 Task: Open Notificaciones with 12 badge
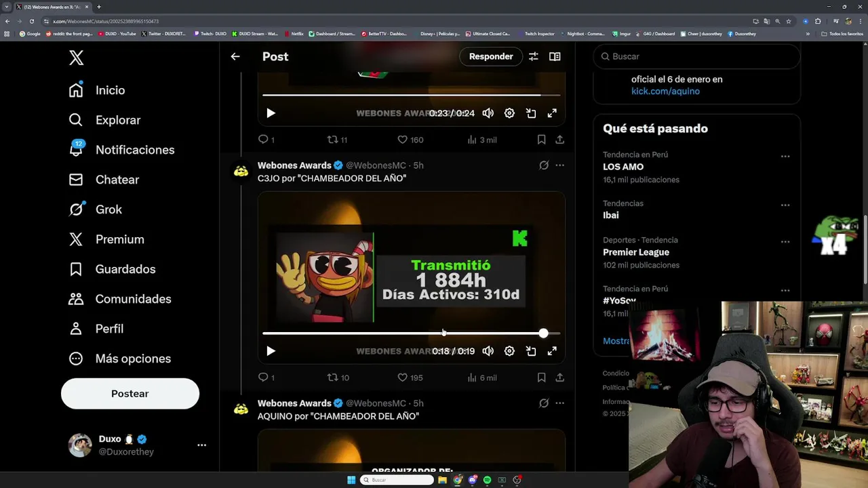(x=121, y=150)
